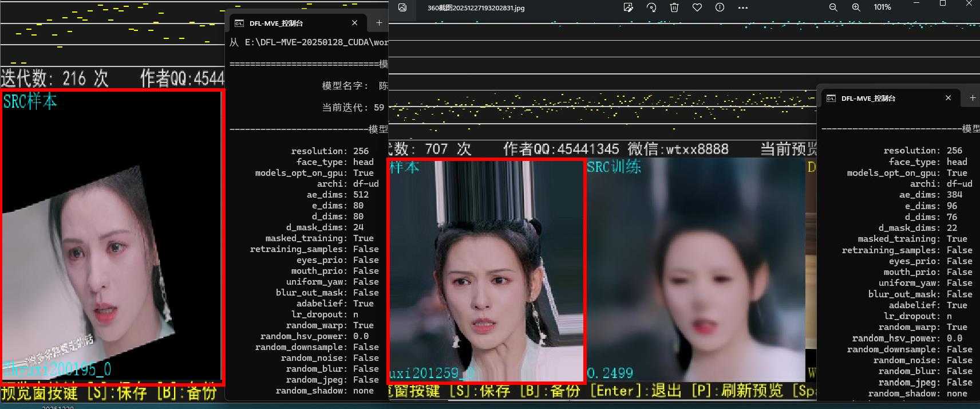Click 'e_dims: 96' in the photo's console
Viewport: 980px width, 409px height.
931,206
